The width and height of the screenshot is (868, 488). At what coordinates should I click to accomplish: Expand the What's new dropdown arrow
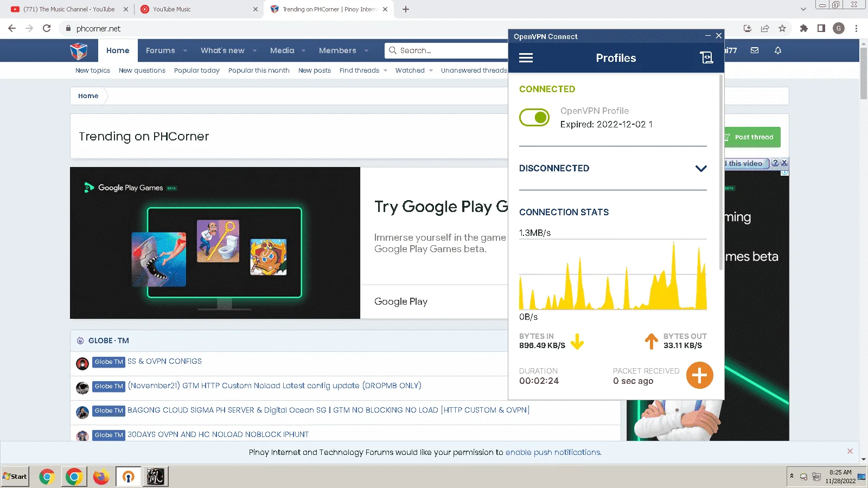[254, 50]
